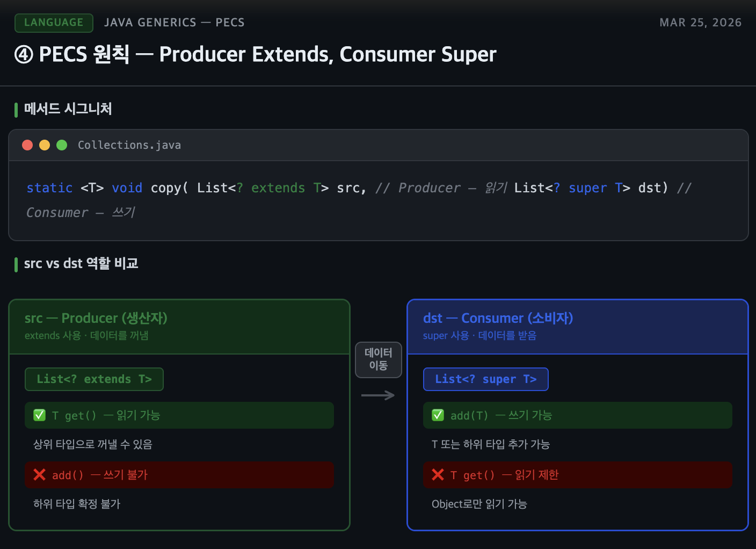Screen dimensions: 756x549
Task: Click the JAVA GENERICS — PECS breadcrumb
Action: (175, 23)
